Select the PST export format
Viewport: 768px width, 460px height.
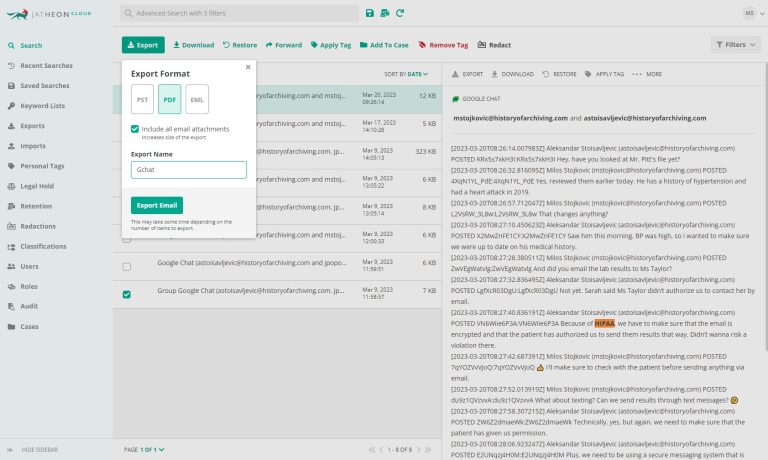click(x=142, y=100)
